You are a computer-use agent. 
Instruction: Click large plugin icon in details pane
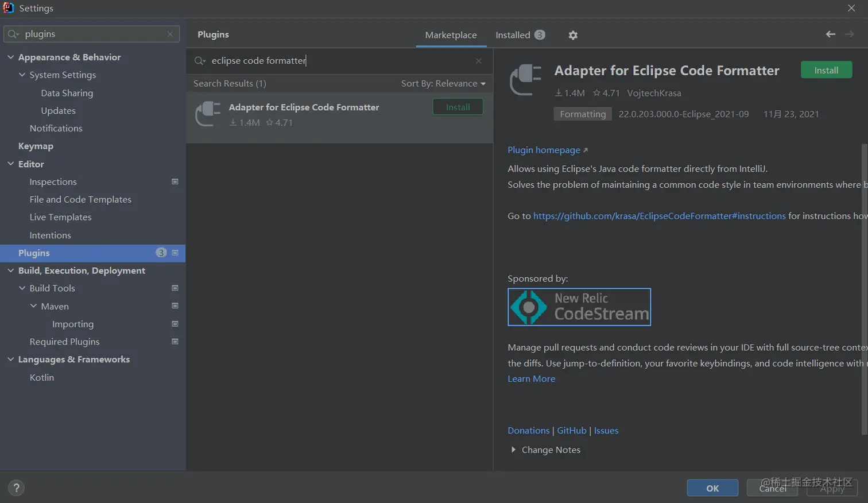526,80
